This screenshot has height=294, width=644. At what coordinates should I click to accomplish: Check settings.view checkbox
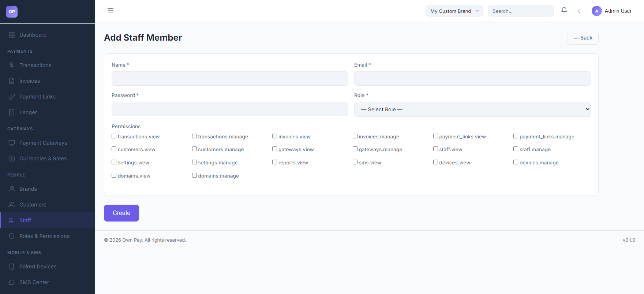pos(114,162)
